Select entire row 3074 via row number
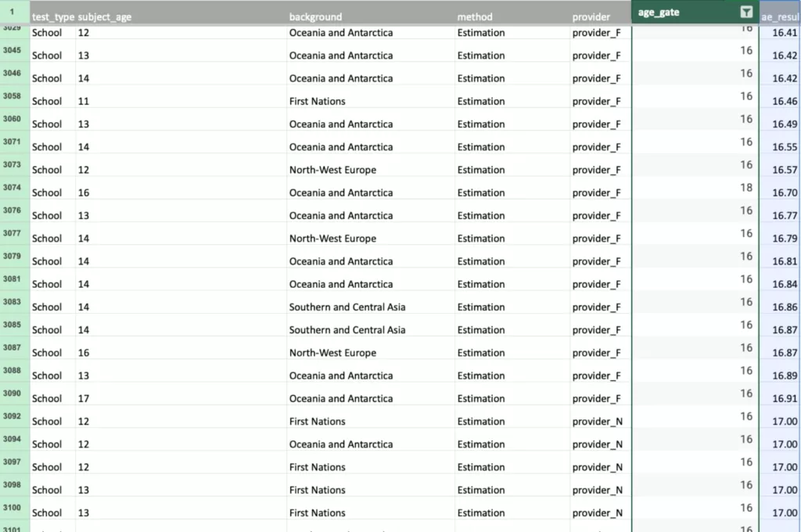The width and height of the screenshot is (801, 532). click(x=12, y=189)
